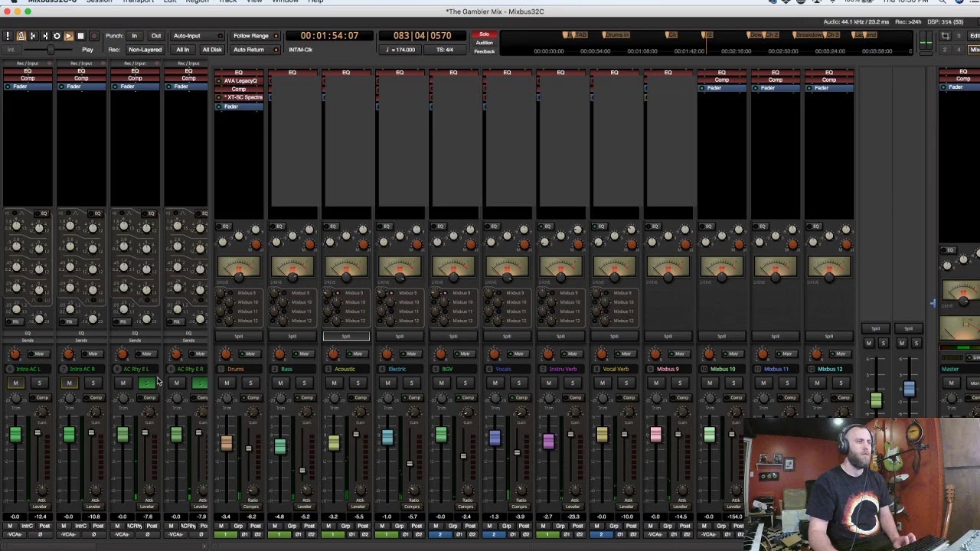Enable Punch In

(x=134, y=36)
